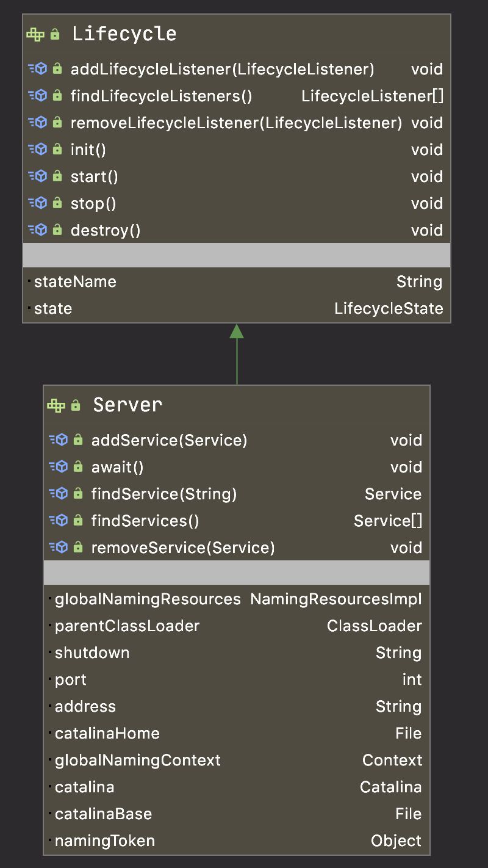Click the LifecycleState return type
488x868 pixels.
point(389,309)
